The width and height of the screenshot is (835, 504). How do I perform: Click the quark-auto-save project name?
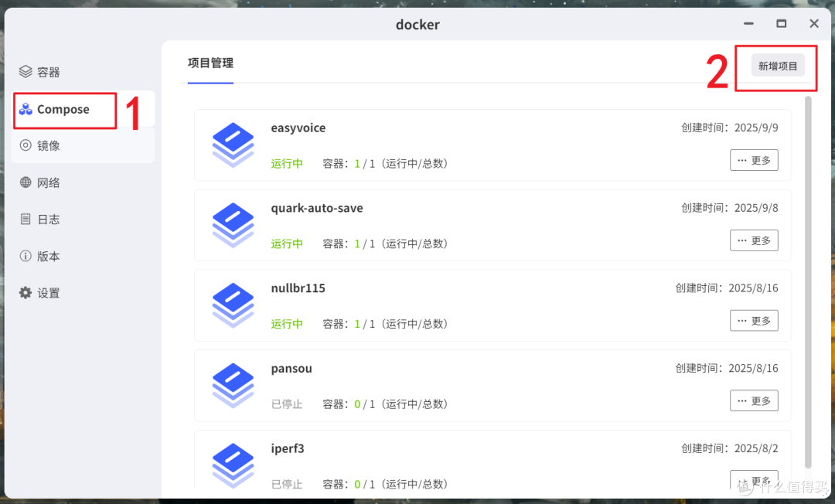317,208
